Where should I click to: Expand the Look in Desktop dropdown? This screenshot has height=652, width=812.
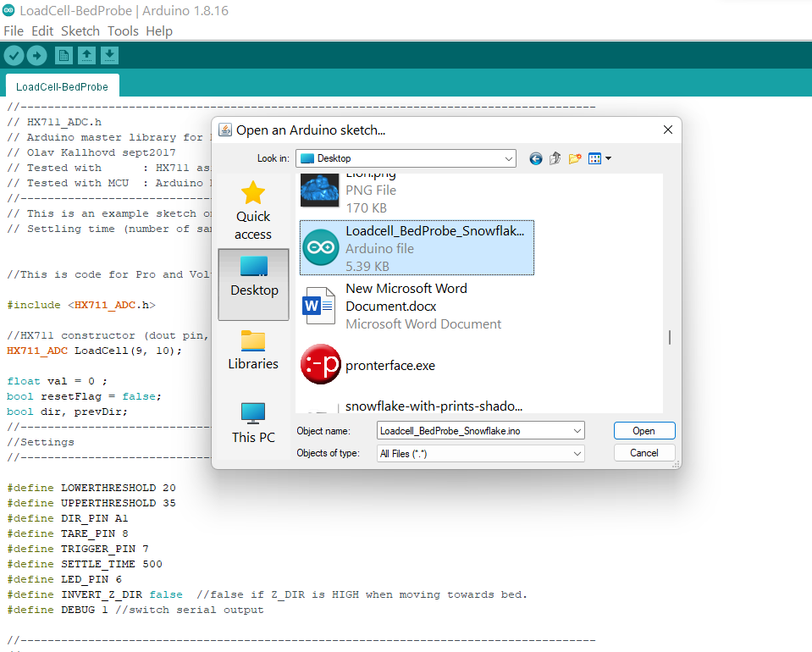pos(508,158)
